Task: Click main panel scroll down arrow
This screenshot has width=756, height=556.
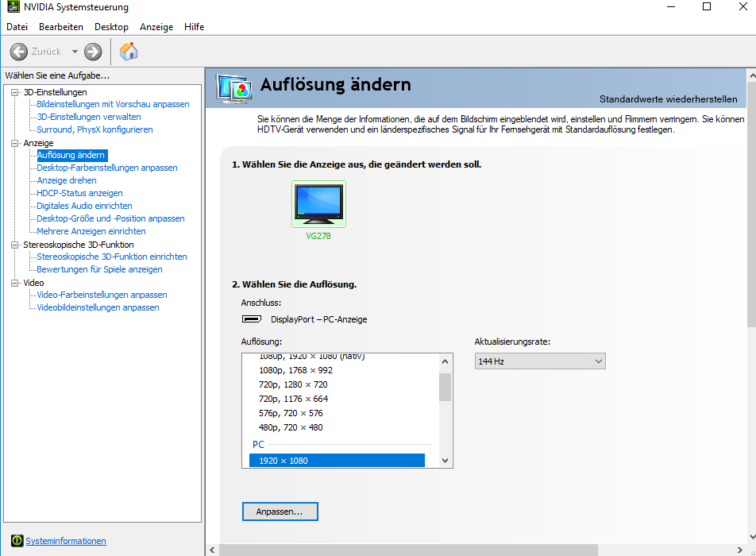Action: coord(752,537)
